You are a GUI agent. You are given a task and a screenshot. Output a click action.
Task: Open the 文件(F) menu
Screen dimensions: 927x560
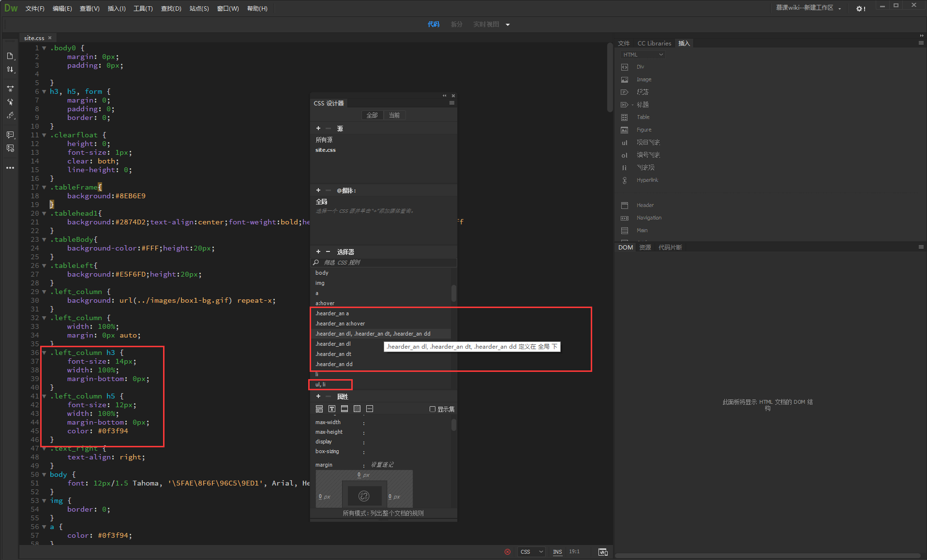35,8
